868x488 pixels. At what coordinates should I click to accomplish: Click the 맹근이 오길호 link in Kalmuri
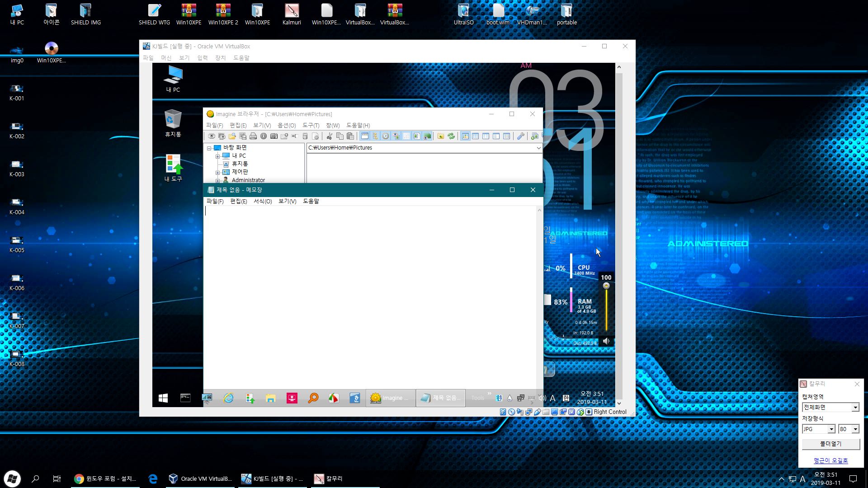(831, 460)
